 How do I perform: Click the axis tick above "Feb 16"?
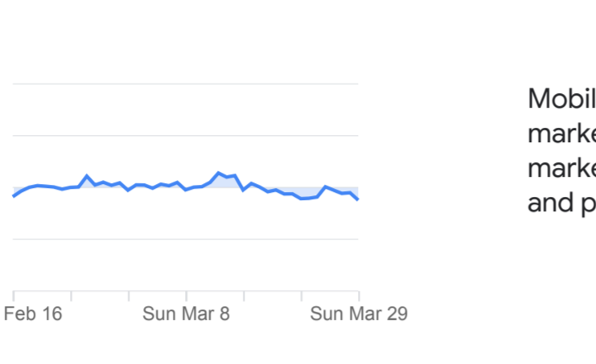(14, 296)
